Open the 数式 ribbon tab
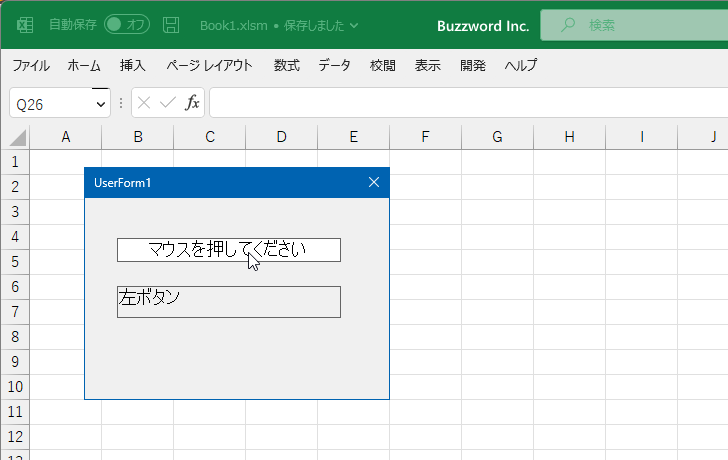Screen dimensions: 728x460 (x=286, y=65)
